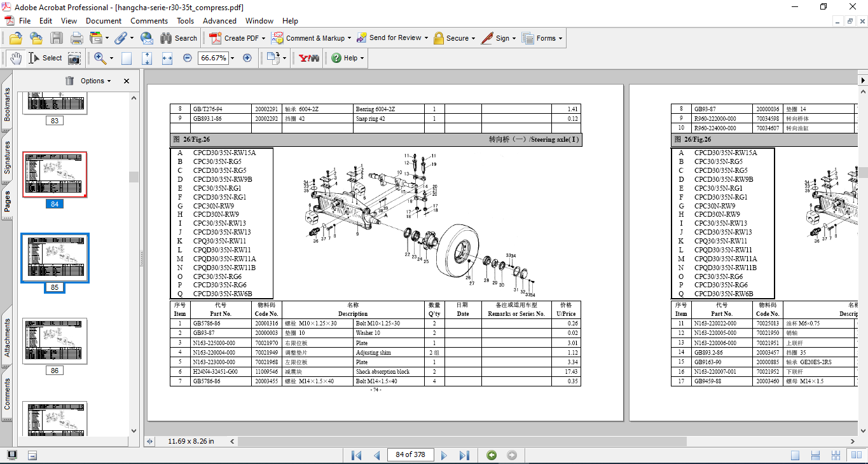Switch to Single Page layout
Screen dimensions: 868x464
[796, 455]
